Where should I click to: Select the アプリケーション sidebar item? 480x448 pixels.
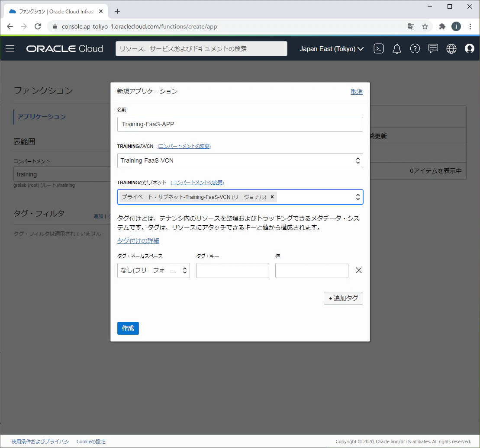pos(42,116)
